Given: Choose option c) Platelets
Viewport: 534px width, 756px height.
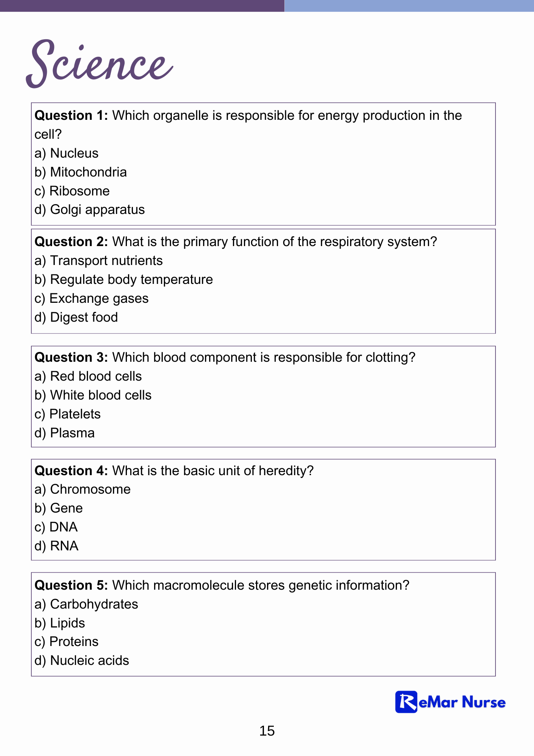Looking at the screenshot, I should 68,414.
